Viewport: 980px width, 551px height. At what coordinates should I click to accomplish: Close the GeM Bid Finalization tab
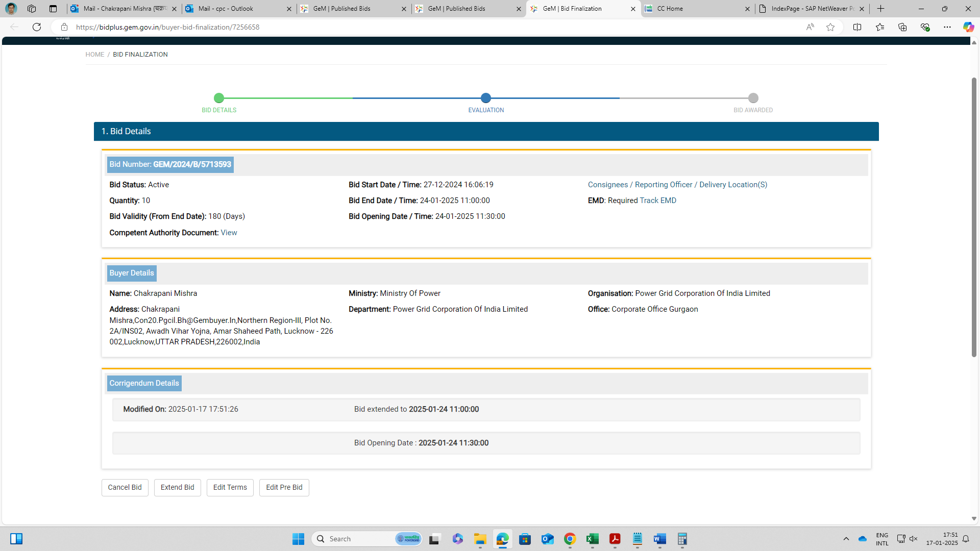click(633, 9)
